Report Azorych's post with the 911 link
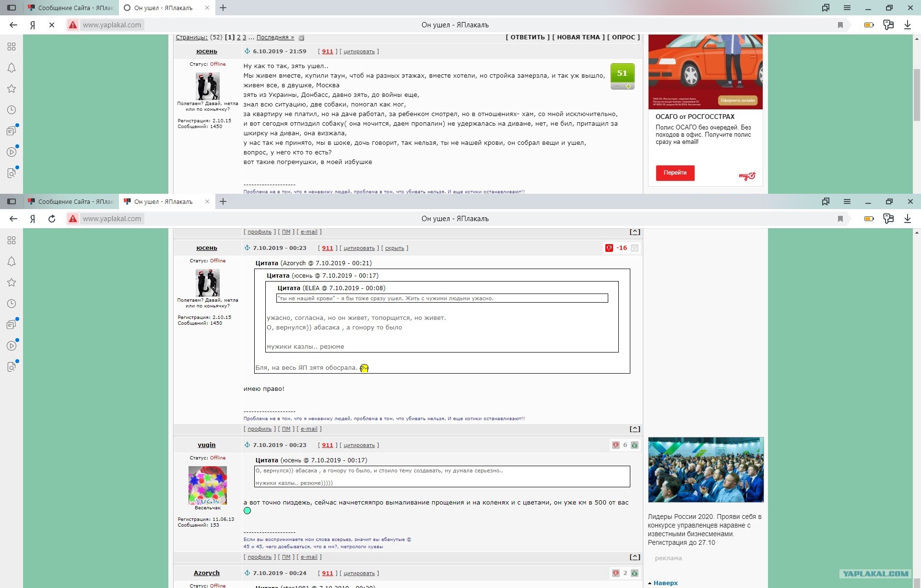Viewport: 921px width, 588px height. point(328,573)
